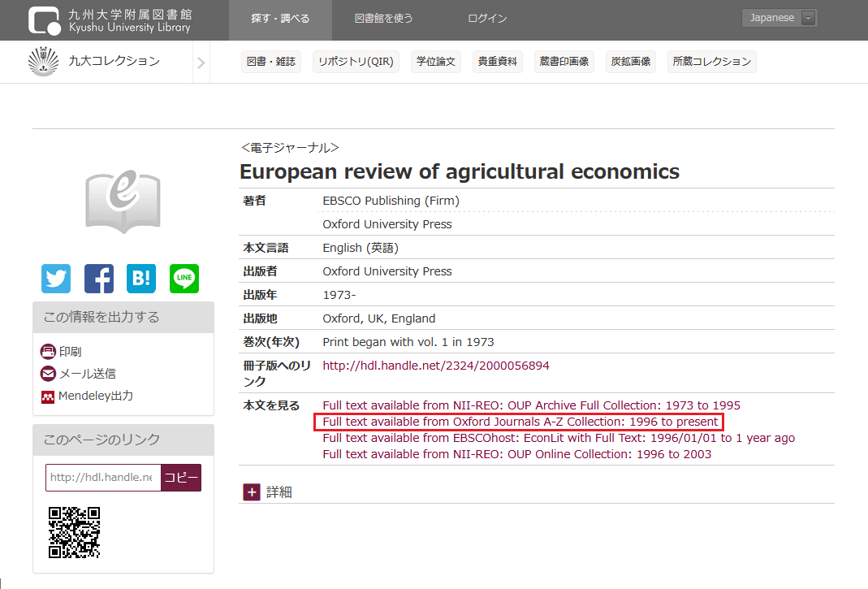This screenshot has height=589, width=868.
Task: Share the page on Facebook
Action: [99, 278]
